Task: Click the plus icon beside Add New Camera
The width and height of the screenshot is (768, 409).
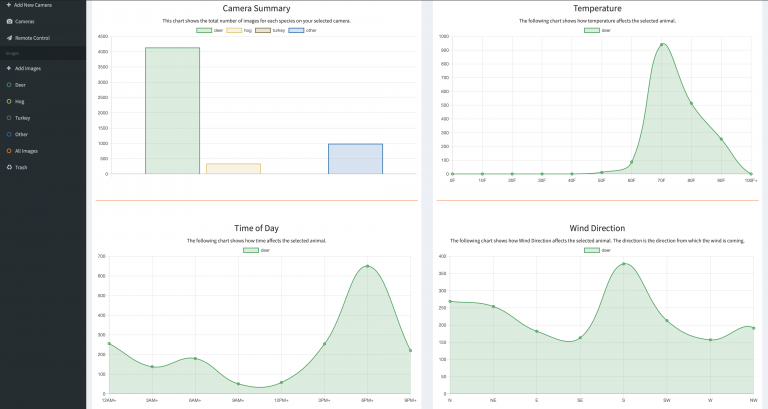Action: (x=8, y=5)
